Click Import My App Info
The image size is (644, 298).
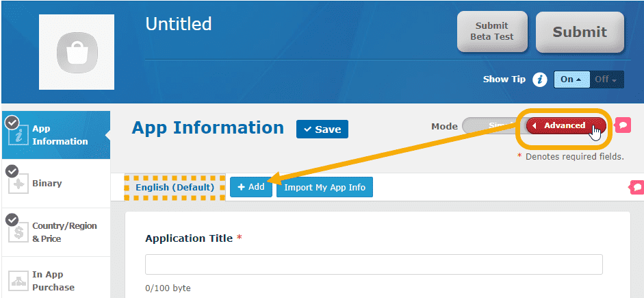coord(324,188)
